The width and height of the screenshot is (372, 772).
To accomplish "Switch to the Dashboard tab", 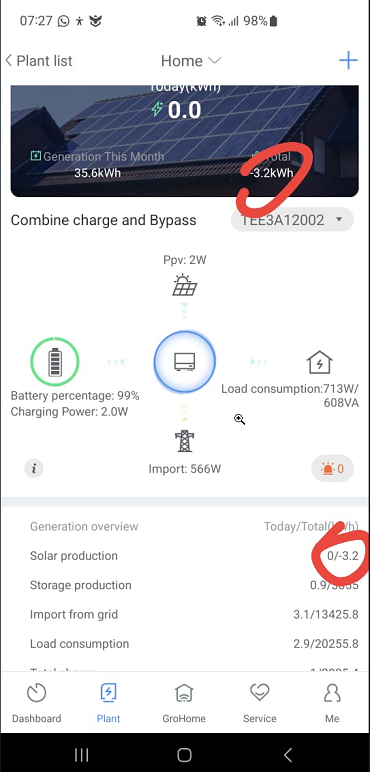I will pyautogui.click(x=36, y=702).
